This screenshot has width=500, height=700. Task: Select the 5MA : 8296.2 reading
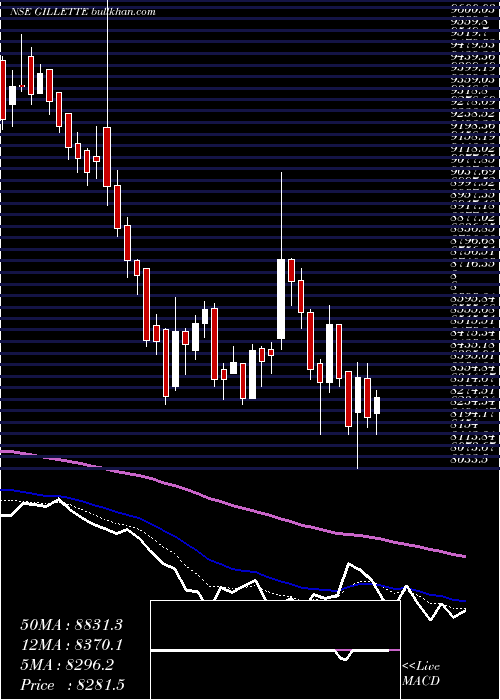coord(67,665)
